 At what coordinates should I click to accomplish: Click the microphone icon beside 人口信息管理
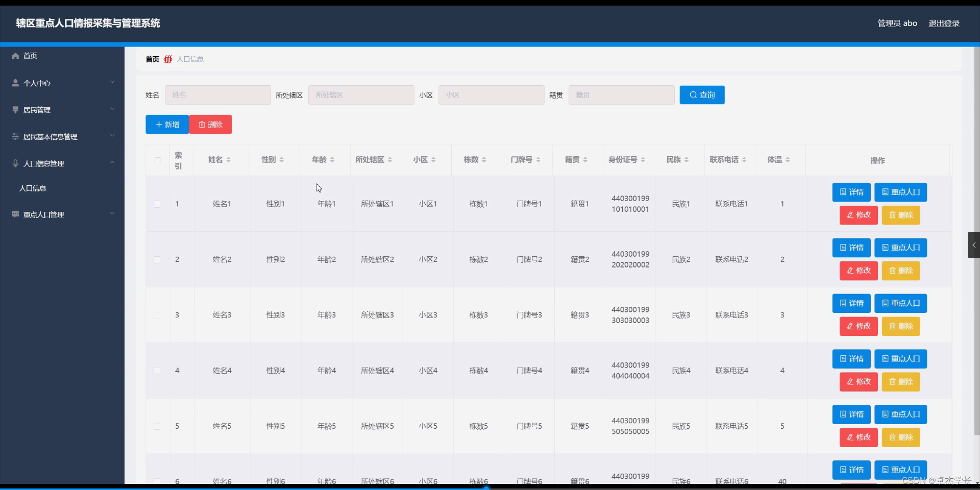15,163
